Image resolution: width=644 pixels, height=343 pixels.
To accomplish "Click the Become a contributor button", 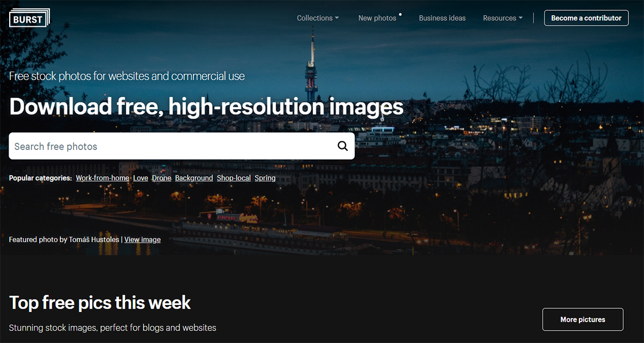I will pyautogui.click(x=586, y=18).
